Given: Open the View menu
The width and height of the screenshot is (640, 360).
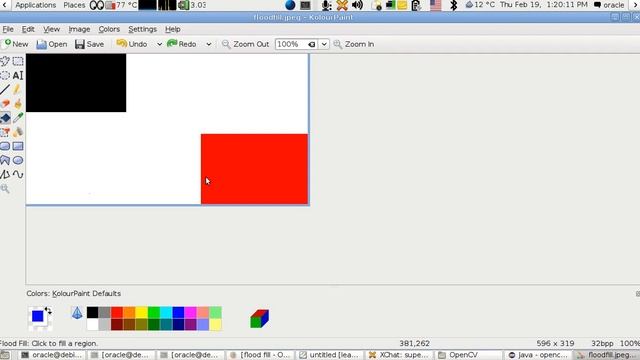Looking at the screenshot, I should point(51,29).
